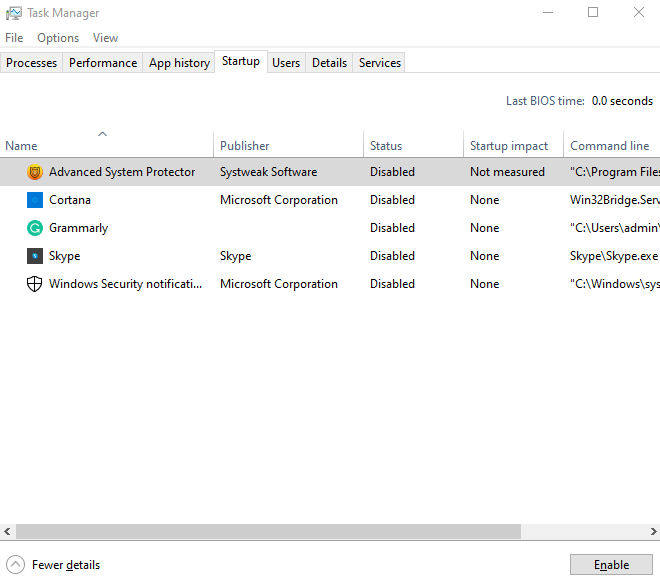Click the Skype publisher cell

point(236,256)
